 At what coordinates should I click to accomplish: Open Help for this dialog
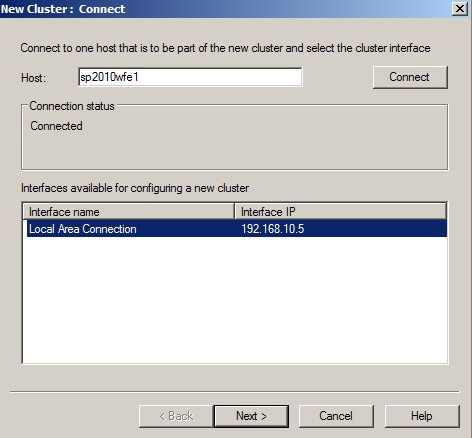pos(422,416)
